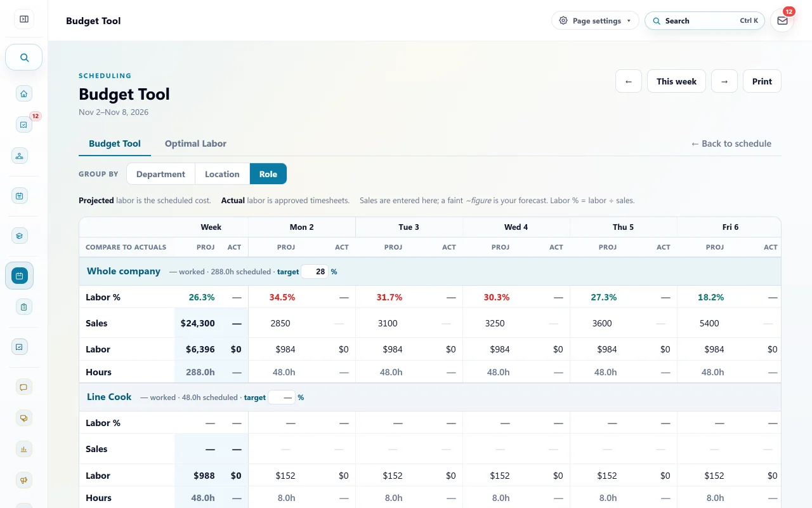Edit Thu 5 sales value 3600

click(x=602, y=323)
